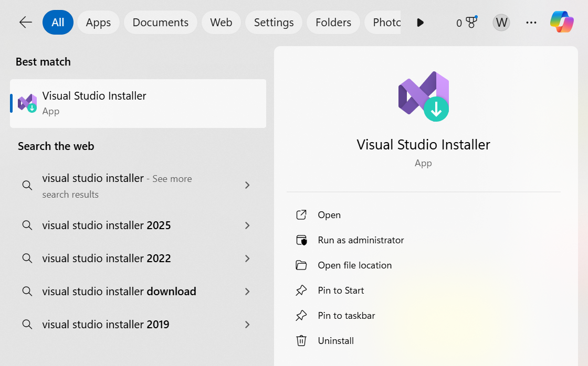Show more filters with the play arrow

point(421,23)
